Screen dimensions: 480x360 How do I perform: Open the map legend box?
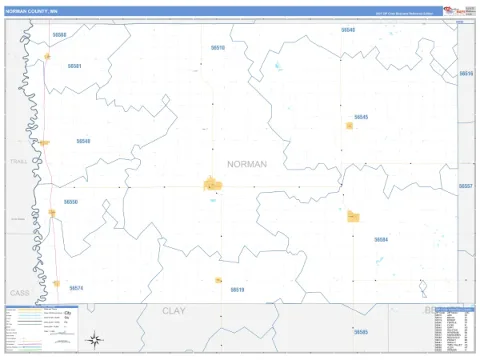tap(42, 328)
